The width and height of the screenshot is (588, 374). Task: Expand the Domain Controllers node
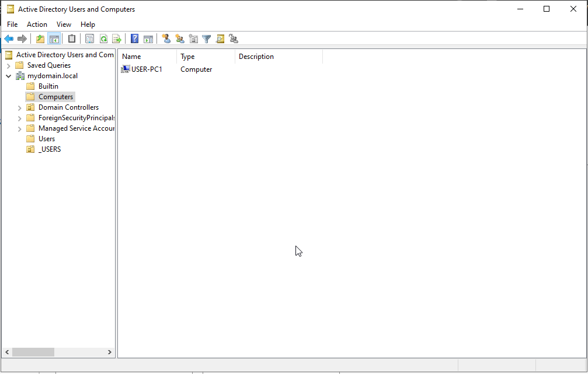[x=19, y=107]
